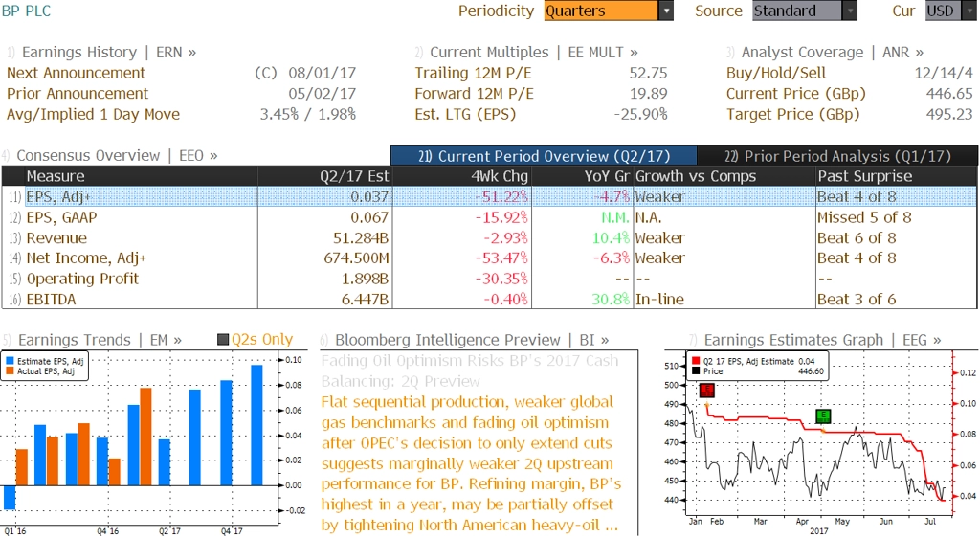
Task: Click the red E earnings marker
Action: tap(706, 391)
